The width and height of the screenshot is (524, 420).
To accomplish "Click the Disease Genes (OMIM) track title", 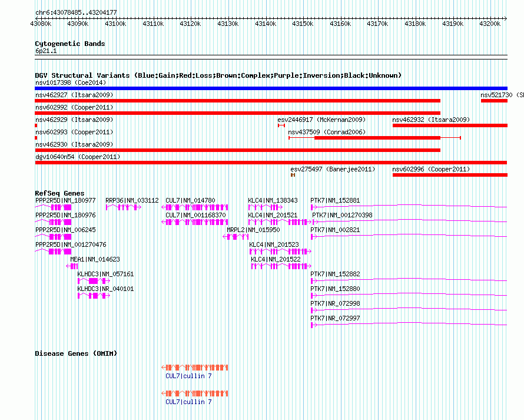I will (x=76, y=353).
